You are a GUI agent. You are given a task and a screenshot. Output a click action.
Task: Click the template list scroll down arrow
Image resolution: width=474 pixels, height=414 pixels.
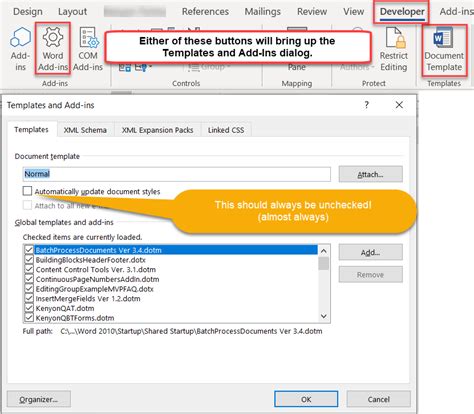323,316
